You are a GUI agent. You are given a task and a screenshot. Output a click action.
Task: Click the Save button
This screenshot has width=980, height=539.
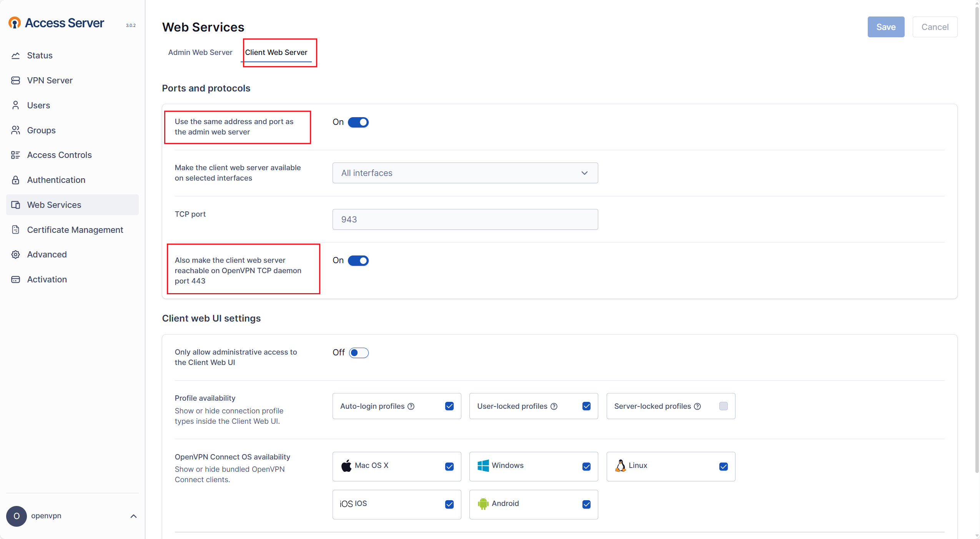coord(885,27)
